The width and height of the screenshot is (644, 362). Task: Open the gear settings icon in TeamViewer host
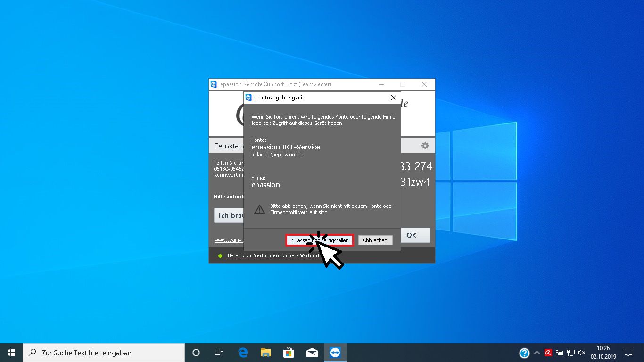point(425,146)
